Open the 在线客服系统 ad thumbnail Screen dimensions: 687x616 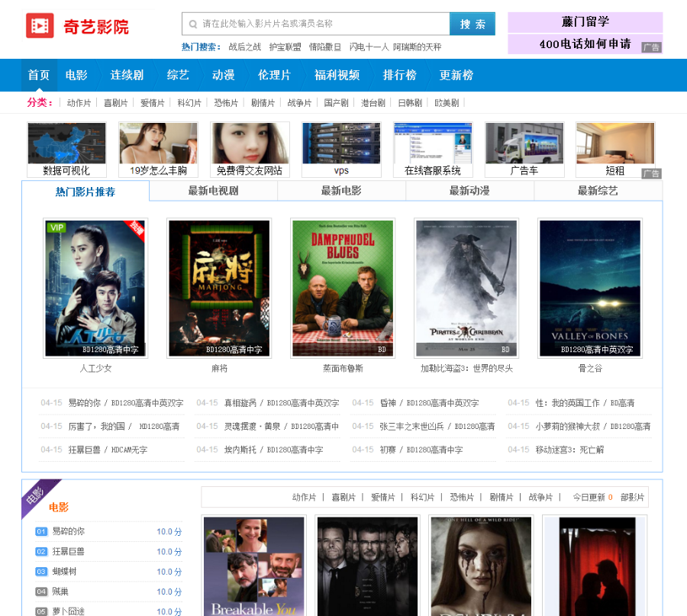click(433, 150)
